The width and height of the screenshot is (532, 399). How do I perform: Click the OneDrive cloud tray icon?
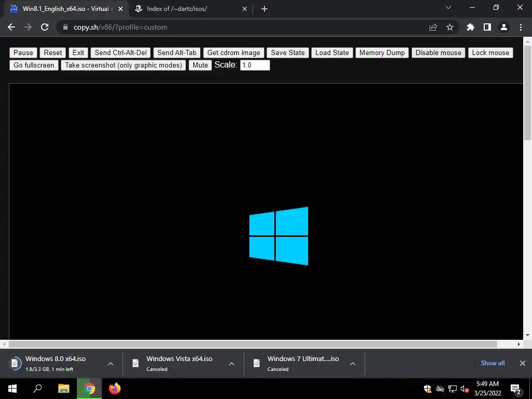click(x=440, y=389)
